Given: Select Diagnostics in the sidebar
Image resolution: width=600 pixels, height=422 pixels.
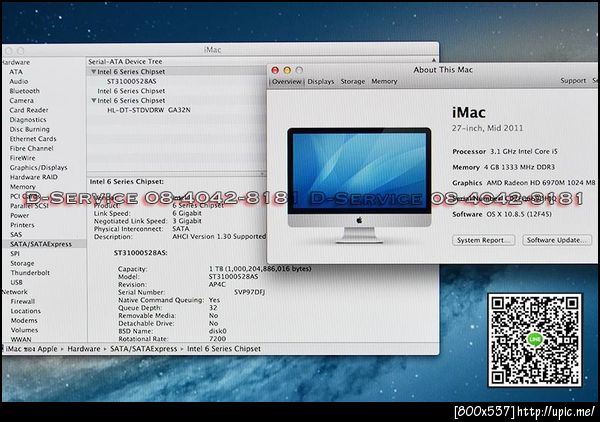Looking at the screenshot, I should [x=28, y=120].
